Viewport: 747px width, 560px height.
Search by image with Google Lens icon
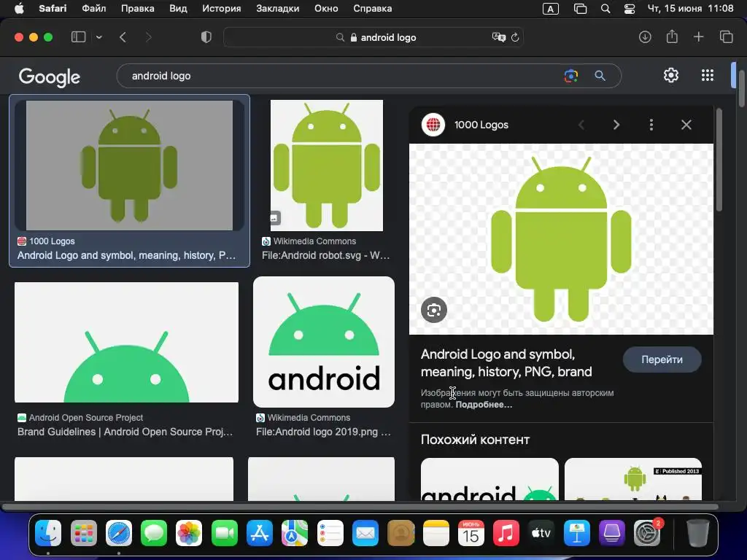click(x=570, y=76)
